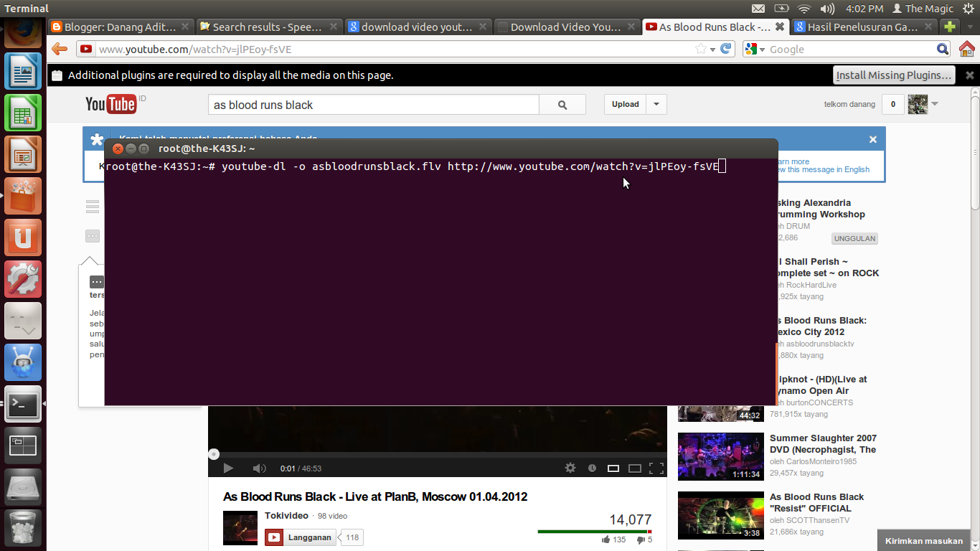Click Install Missing Plugins button
The width and height of the screenshot is (980, 551).
(x=895, y=75)
